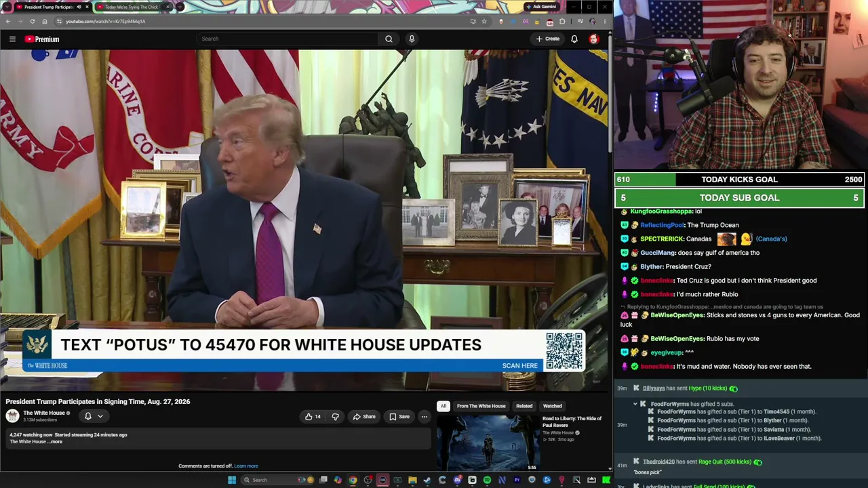868x488 pixels.
Task: Go to YouTube Premium home logo
Action: tap(42, 39)
